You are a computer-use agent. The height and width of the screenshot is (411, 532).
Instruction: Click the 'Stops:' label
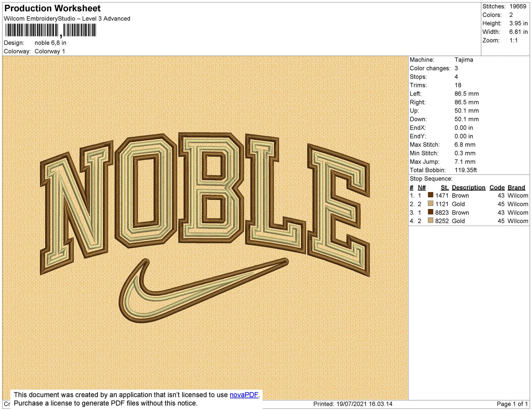[418, 77]
